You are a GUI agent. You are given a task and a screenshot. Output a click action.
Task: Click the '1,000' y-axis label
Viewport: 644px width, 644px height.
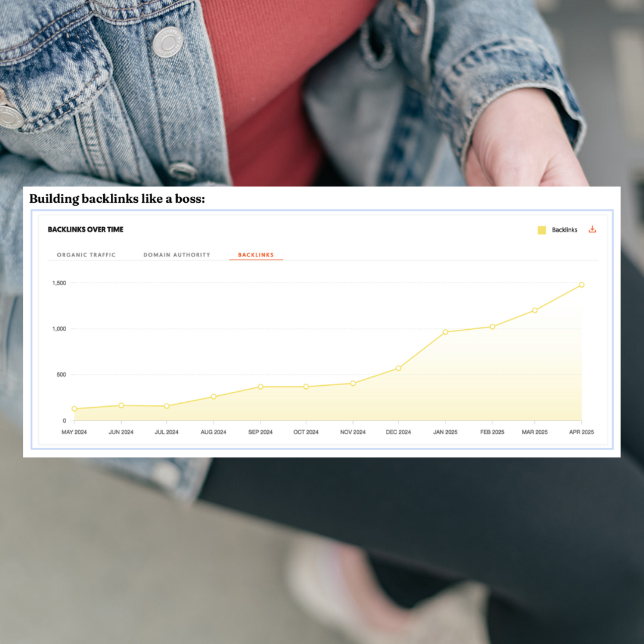(x=59, y=329)
